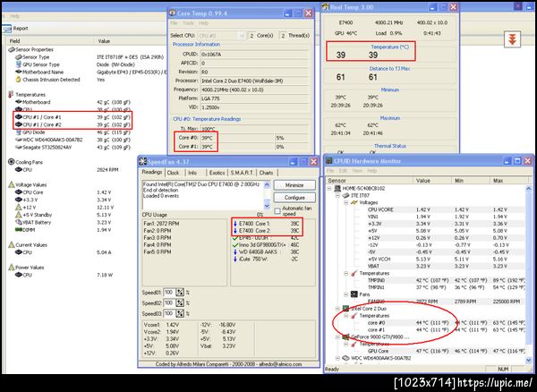537x392 pixels.
Task: Click the Chassis Intrusion Detected lock icon
Action: pyautogui.click(x=19, y=80)
